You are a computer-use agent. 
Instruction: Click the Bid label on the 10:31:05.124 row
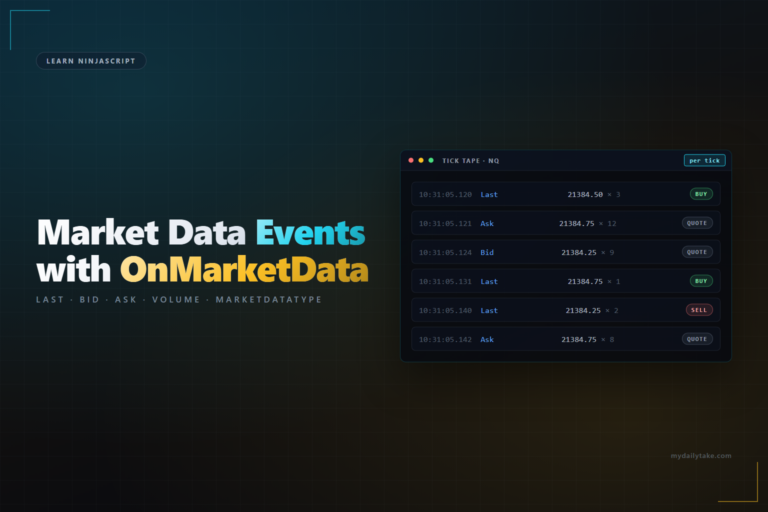(x=487, y=252)
